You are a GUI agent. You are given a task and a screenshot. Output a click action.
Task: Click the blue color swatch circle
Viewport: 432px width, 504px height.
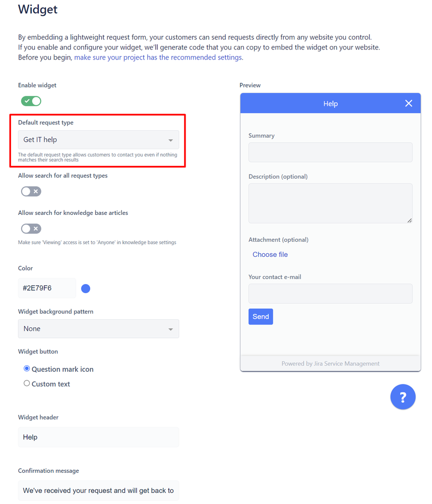pos(85,288)
